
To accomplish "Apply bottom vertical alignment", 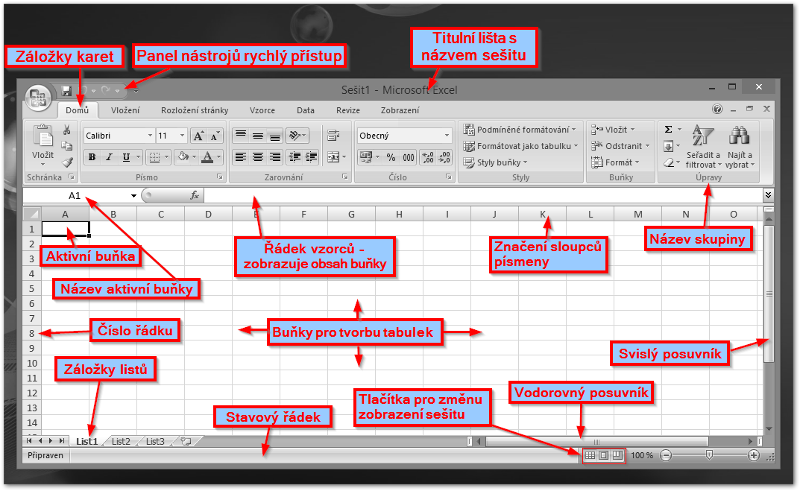I will (275, 135).
